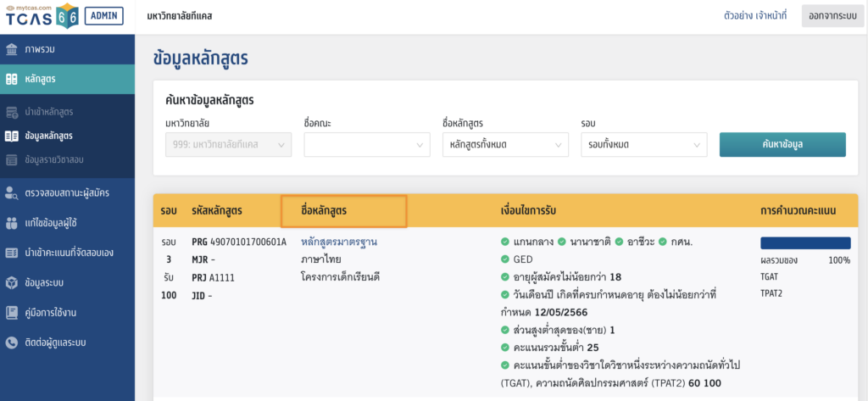
Task: Click the green check beside GED
Action: tap(505, 259)
